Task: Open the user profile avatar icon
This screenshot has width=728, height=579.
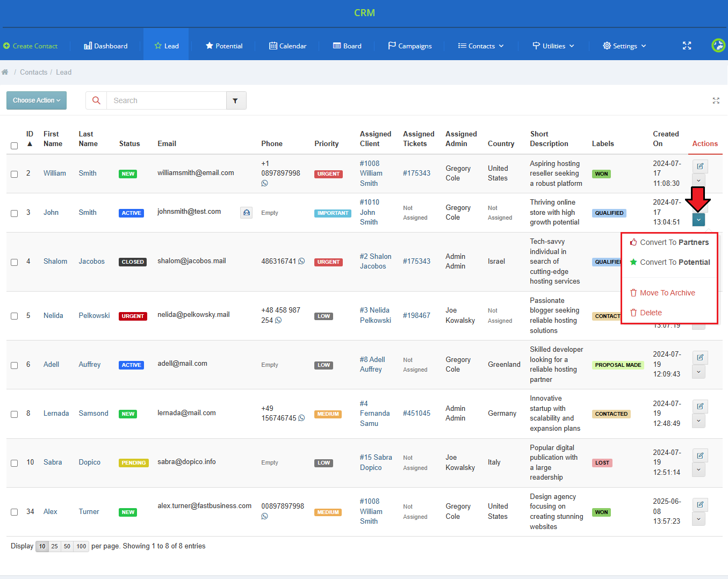Action: [x=718, y=46]
